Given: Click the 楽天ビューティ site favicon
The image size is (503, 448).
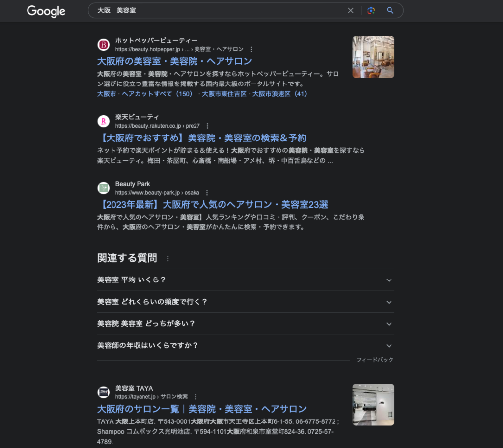Looking at the screenshot, I should (103, 121).
